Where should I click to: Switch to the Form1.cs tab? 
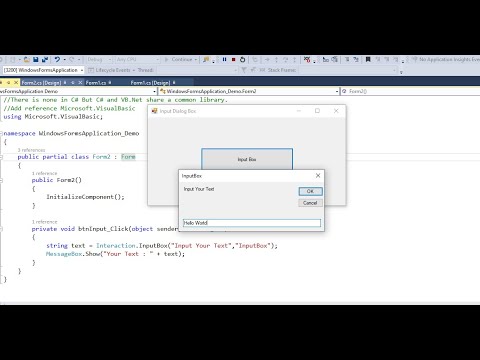tap(96, 83)
